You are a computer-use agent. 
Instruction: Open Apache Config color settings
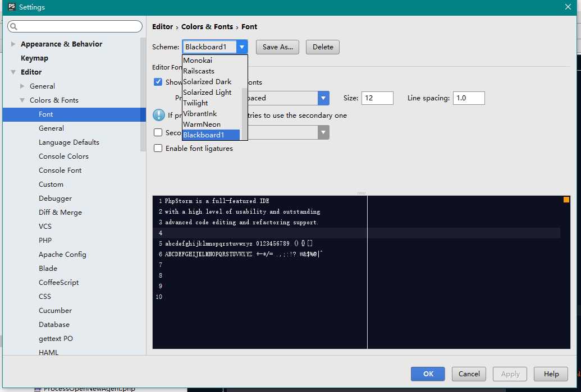pyautogui.click(x=62, y=255)
